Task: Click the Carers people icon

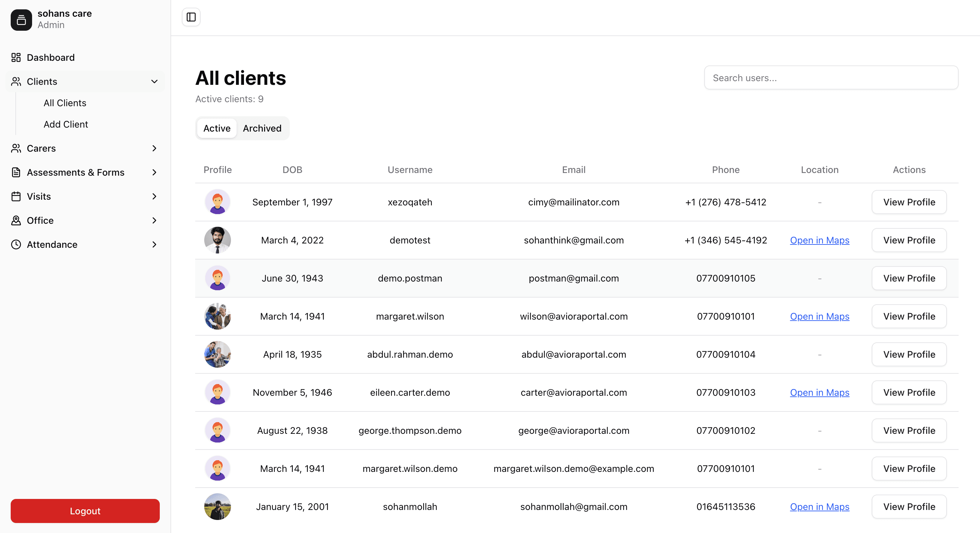Action: [16, 148]
